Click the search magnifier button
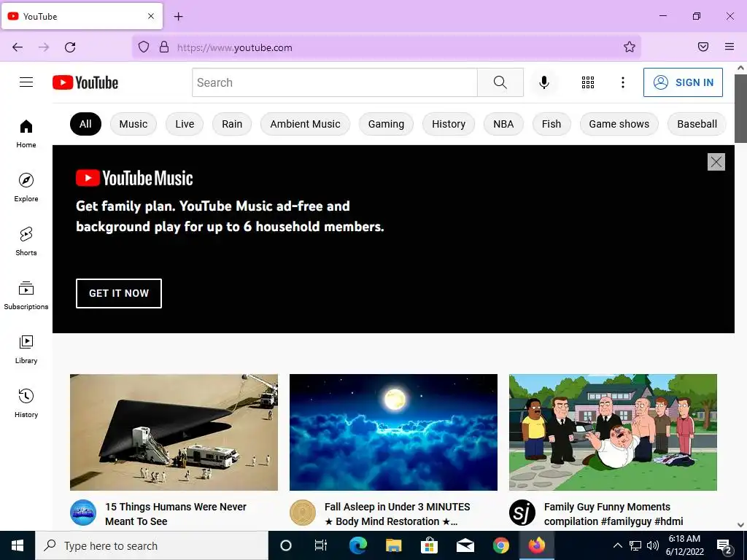The height and width of the screenshot is (560, 747). point(500,82)
